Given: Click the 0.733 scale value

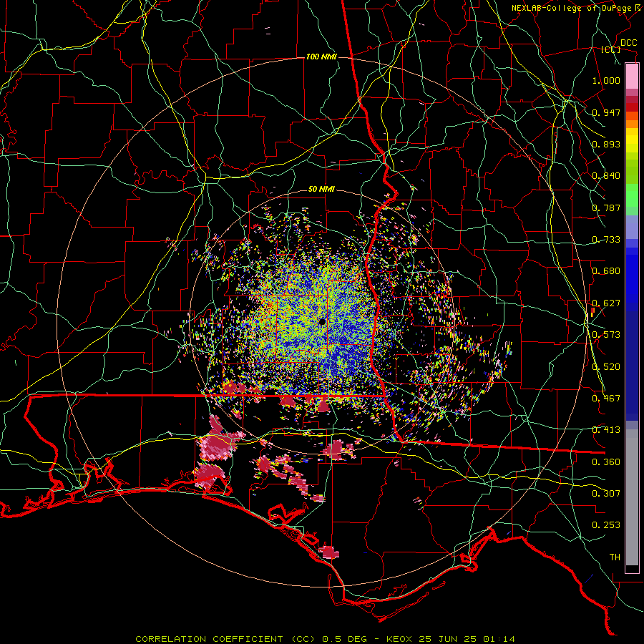Looking at the screenshot, I should [606, 240].
